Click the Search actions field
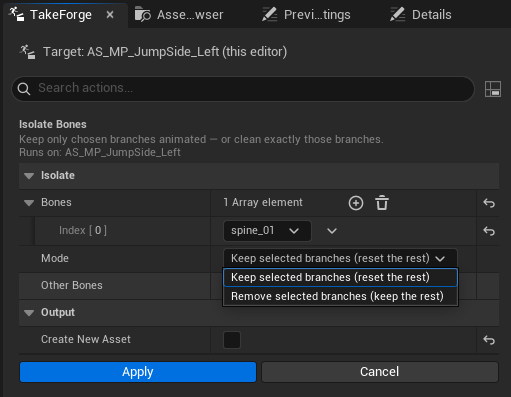Image resolution: width=511 pixels, height=397 pixels. tap(243, 88)
